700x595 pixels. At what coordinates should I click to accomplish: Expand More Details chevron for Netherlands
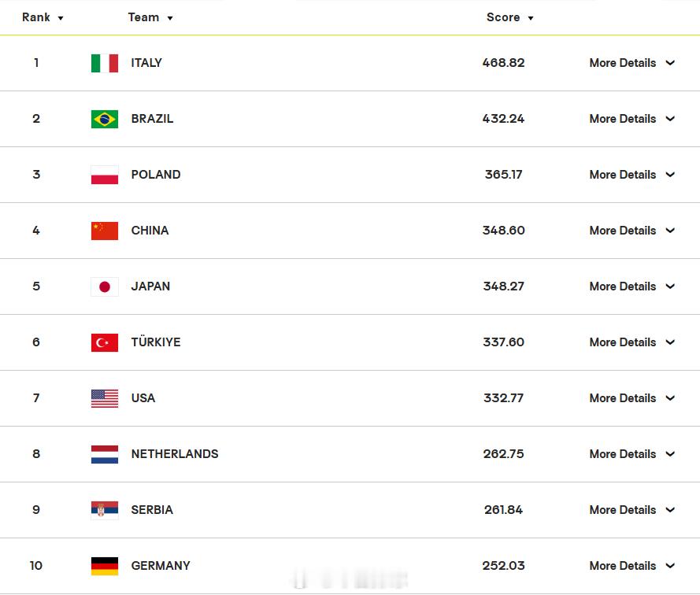[670, 454]
